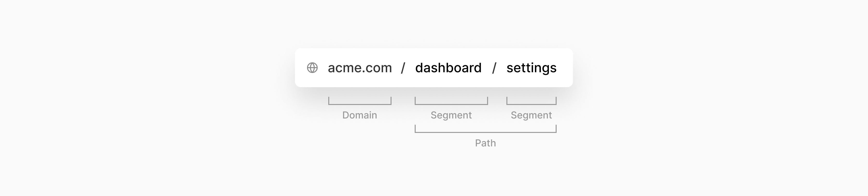Image resolution: width=868 pixels, height=196 pixels.
Task: Select the Path label
Action: point(485,143)
